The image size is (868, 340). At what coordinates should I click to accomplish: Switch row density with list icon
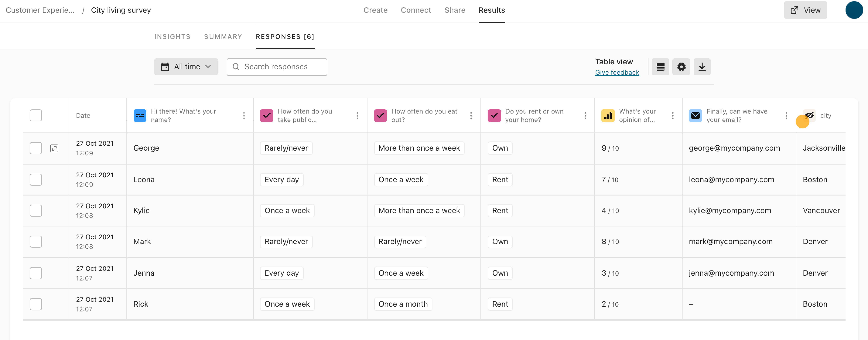pyautogui.click(x=660, y=67)
